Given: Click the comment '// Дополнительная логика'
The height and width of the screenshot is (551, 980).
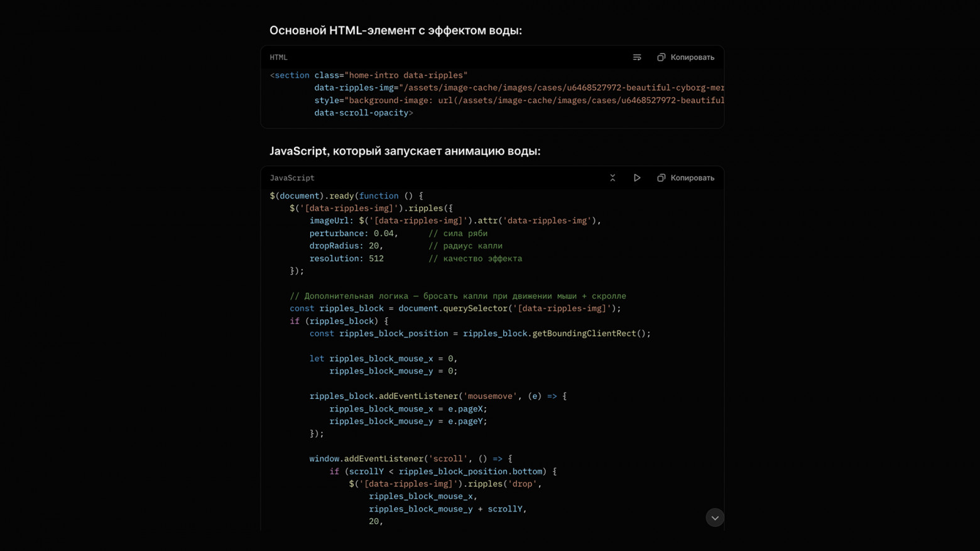Looking at the screenshot, I should point(458,296).
